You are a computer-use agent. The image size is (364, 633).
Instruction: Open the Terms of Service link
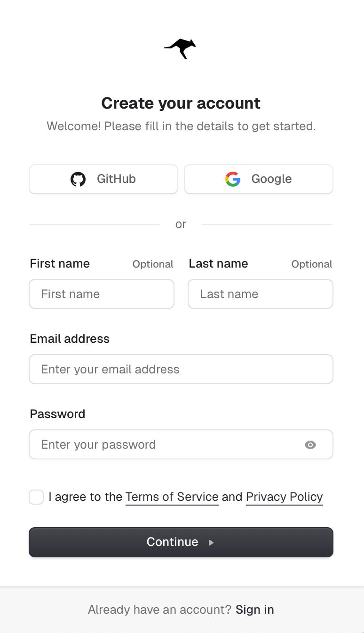pos(172,497)
